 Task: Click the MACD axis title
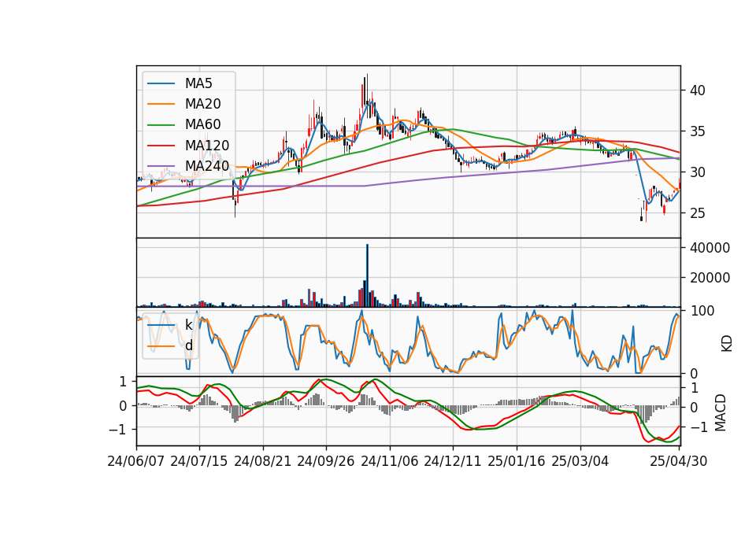click(721, 412)
